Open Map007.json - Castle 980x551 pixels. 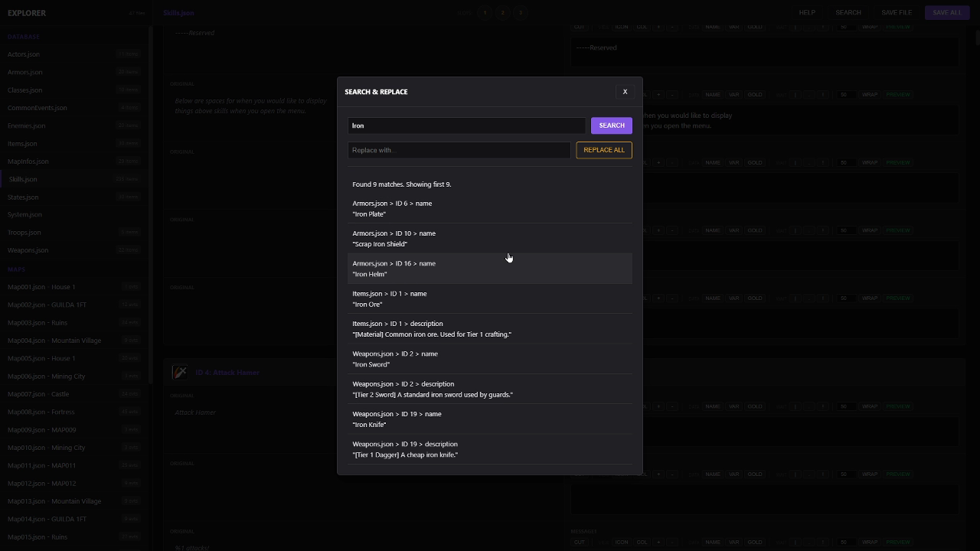(x=73, y=394)
